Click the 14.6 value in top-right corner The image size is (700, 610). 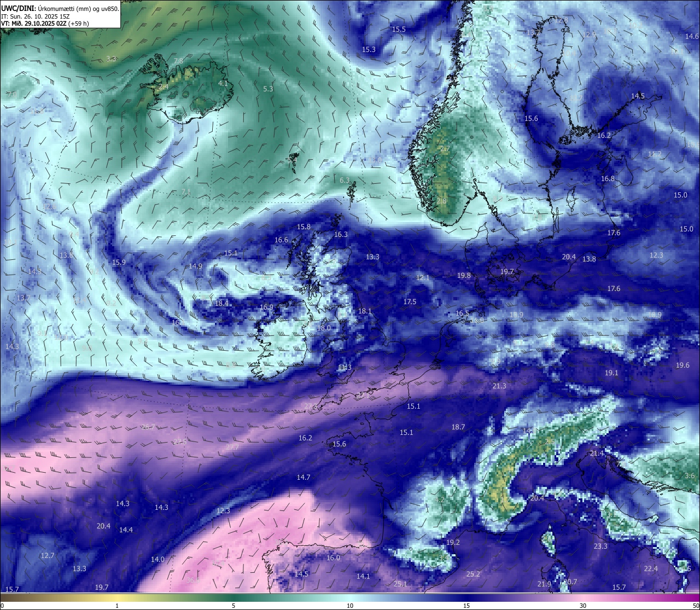pos(692,36)
